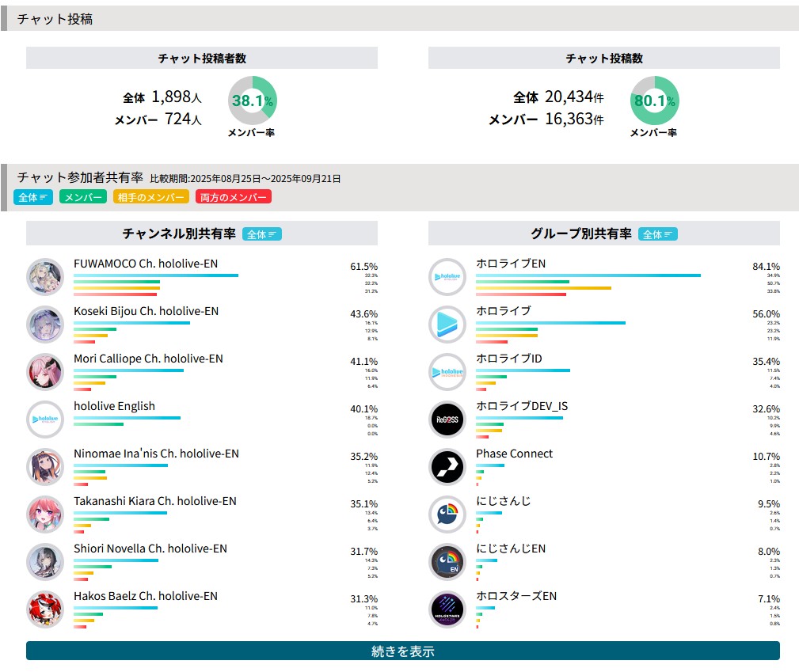Click the ホロスターズEN group logo

pyautogui.click(x=447, y=609)
